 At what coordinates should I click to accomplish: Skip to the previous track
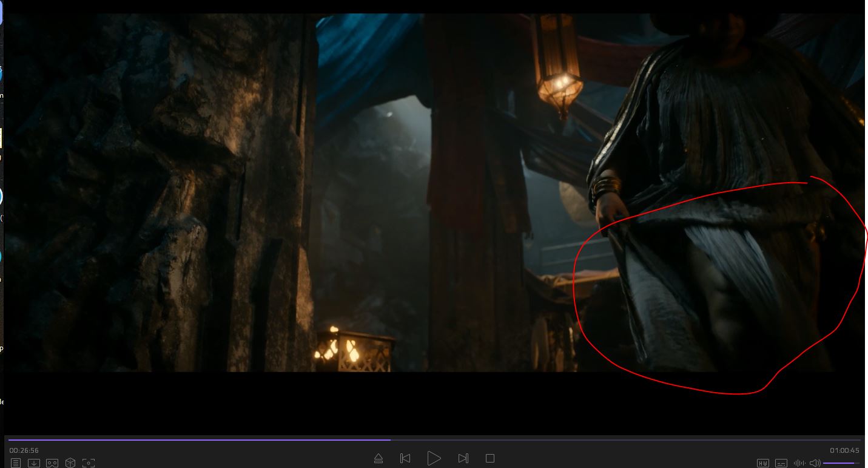(x=405, y=458)
